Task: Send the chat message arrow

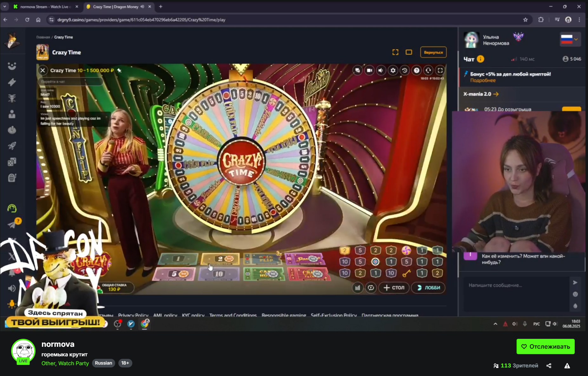Action: pos(575,283)
